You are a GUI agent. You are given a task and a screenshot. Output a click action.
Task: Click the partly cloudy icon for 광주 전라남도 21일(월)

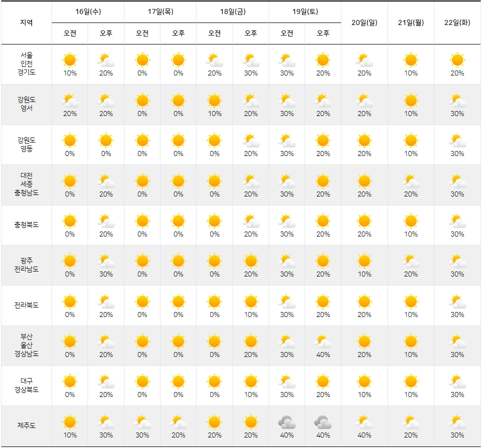coord(410,261)
